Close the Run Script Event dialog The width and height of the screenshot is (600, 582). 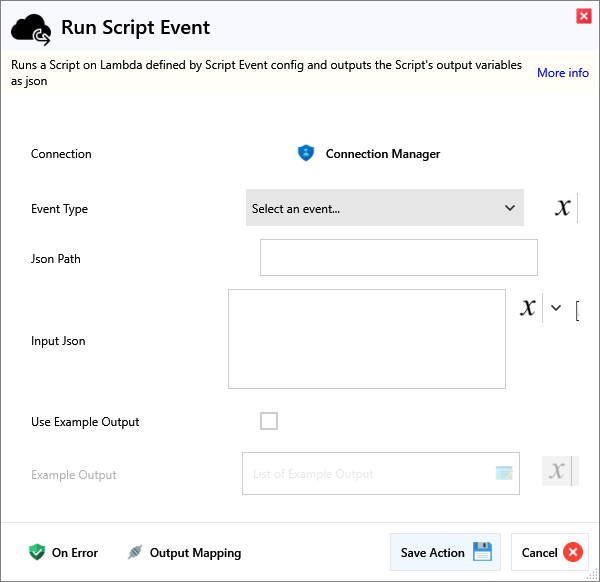(583, 16)
